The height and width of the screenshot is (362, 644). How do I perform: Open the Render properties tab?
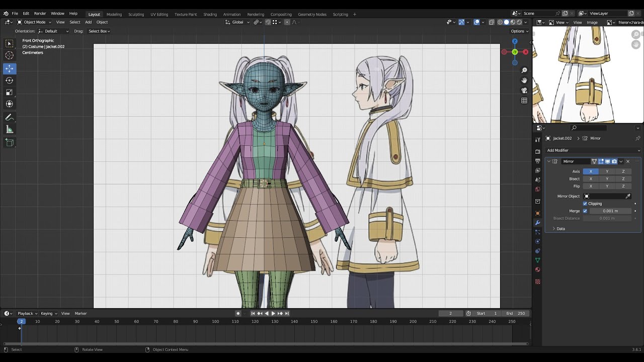[538, 151]
